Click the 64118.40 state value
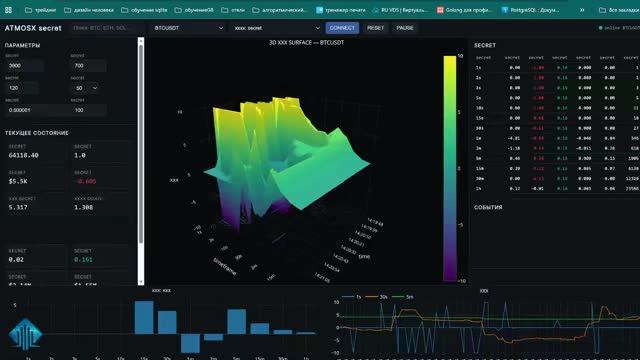Viewport: 640px width, 360px height. [x=24, y=155]
